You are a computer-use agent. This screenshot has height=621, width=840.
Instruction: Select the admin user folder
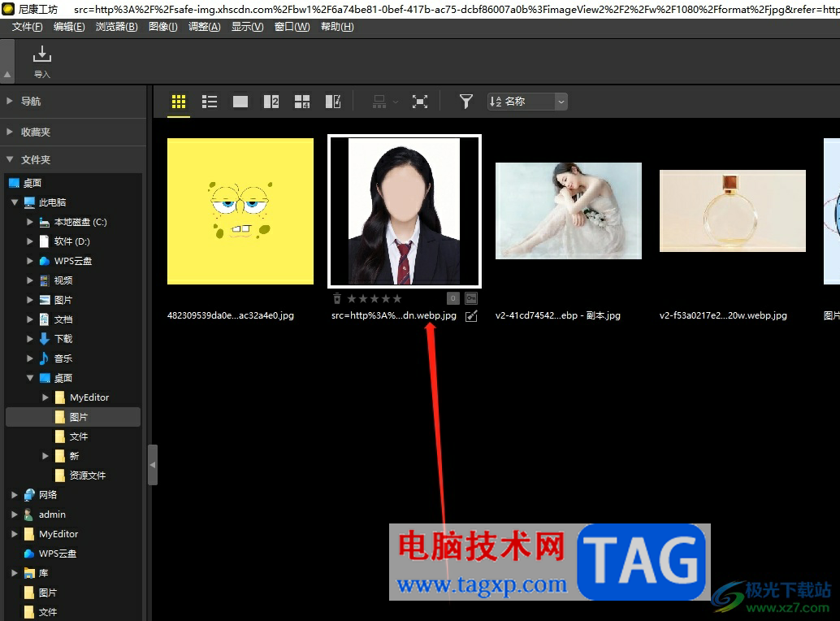point(45,515)
